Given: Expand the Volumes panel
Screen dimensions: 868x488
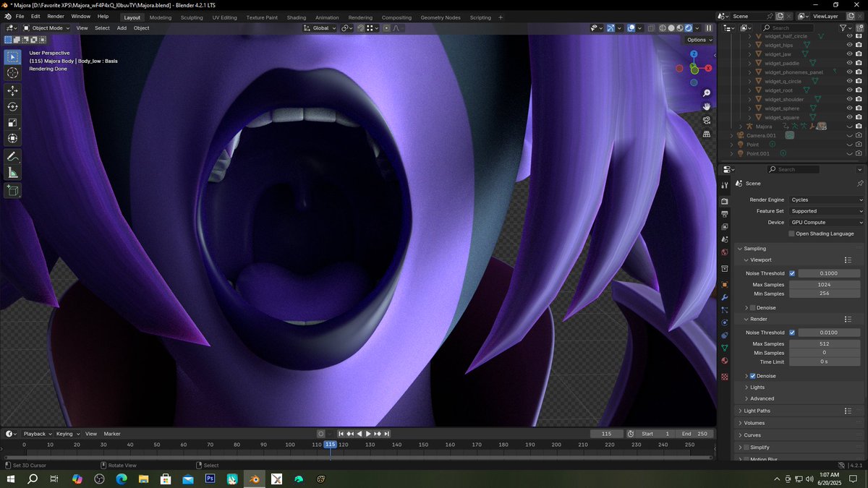Looking at the screenshot, I should 739,423.
